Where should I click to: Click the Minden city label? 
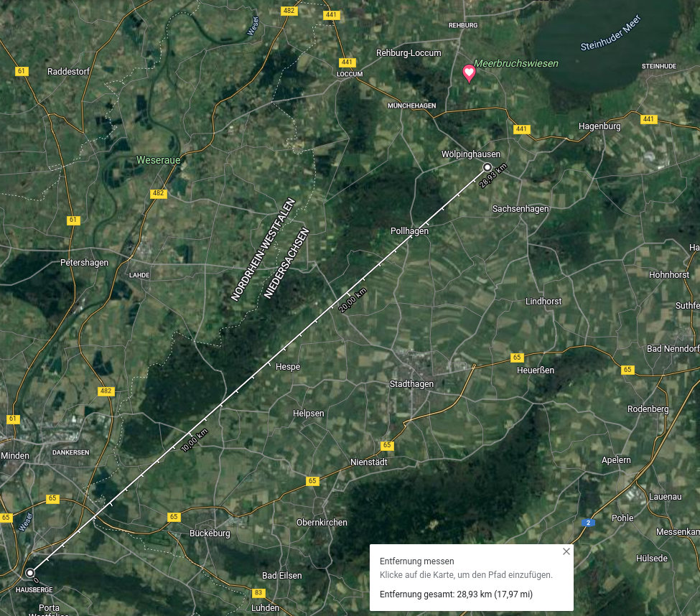(x=15, y=456)
